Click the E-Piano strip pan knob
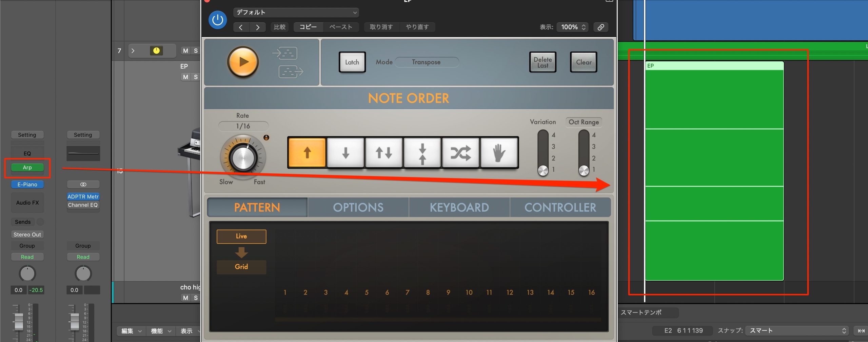The height and width of the screenshot is (342, 868). coord(27,273)
